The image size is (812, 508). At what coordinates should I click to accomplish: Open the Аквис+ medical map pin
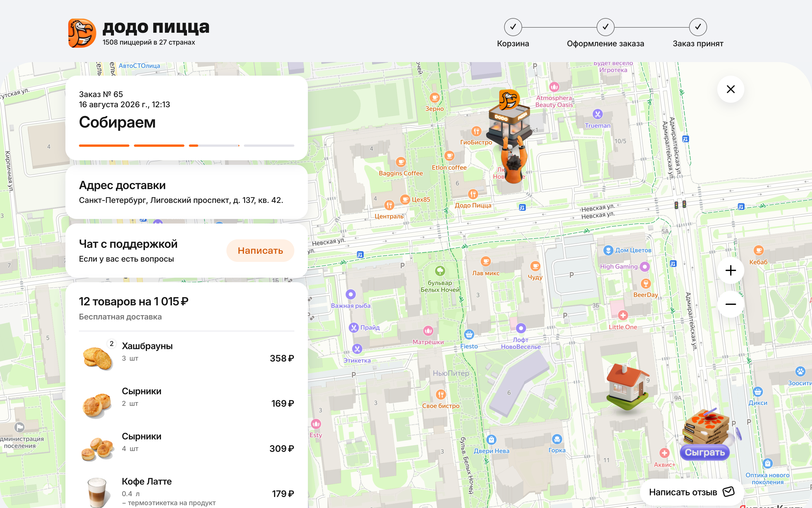pyautogui.click(x=664, y=453)
